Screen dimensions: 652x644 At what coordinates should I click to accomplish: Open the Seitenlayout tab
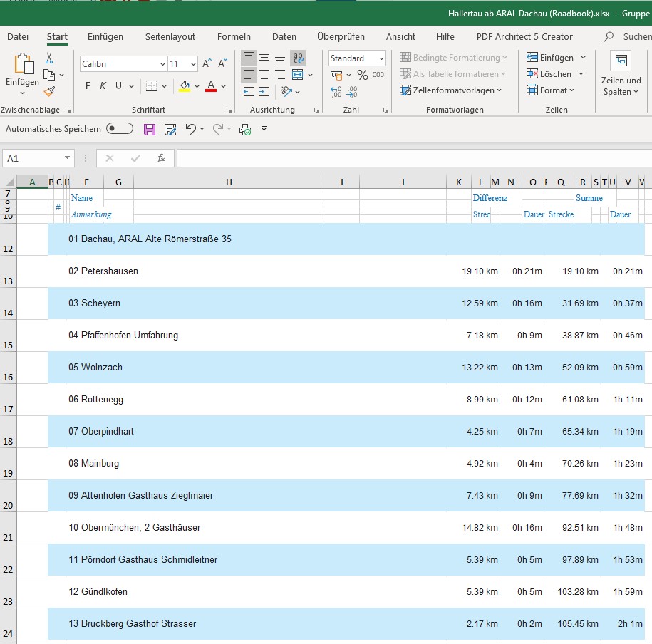point(170,37)
